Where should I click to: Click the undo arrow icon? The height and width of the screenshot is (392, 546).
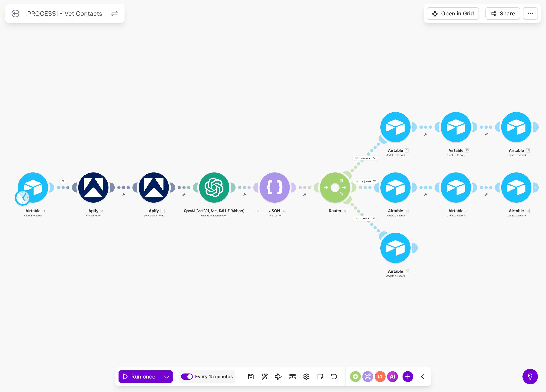(334, 376)
